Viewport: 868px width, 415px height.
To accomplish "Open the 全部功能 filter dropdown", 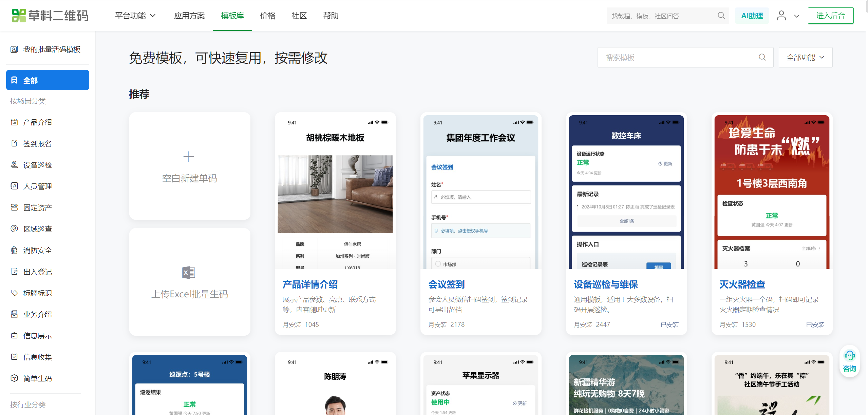I will coord(805,57).
